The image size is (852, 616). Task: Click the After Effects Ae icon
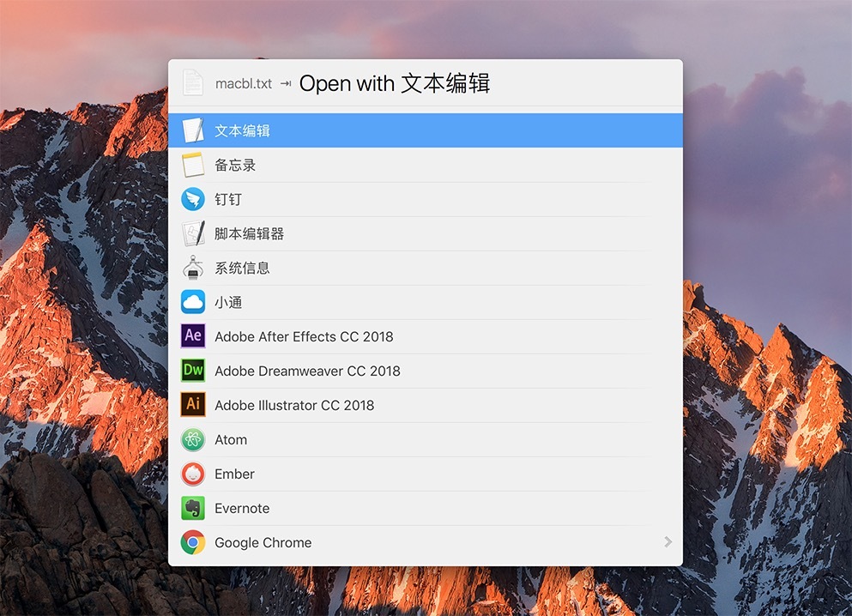coord(193,335)
